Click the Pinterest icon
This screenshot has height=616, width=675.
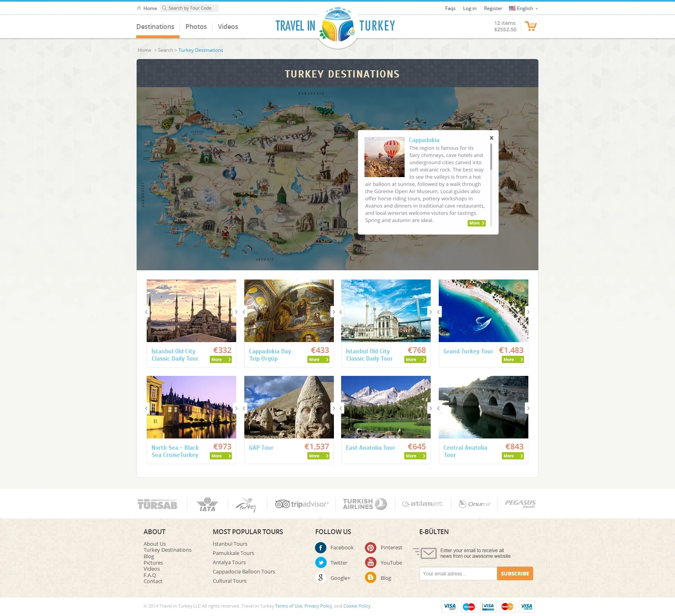370,548
